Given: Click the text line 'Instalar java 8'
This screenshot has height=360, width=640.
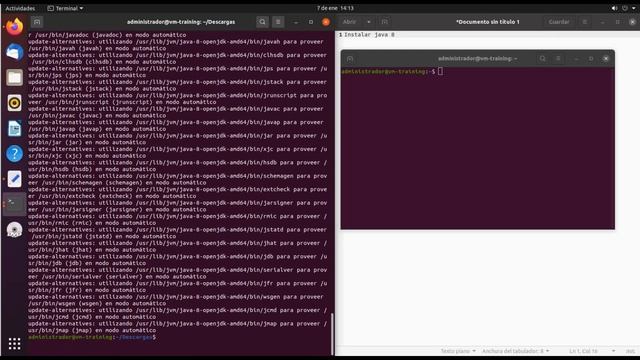Looking at the screenshot, I should coord(369,35).
